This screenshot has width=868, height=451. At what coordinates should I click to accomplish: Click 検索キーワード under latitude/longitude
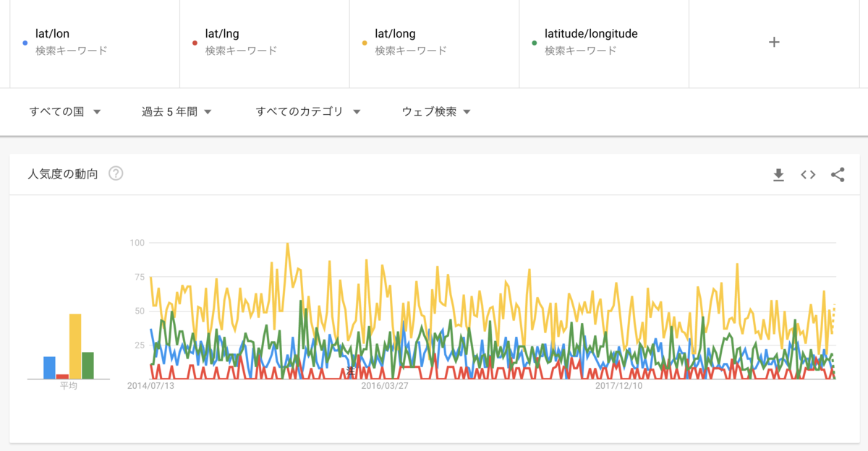(x=581, y=51)
